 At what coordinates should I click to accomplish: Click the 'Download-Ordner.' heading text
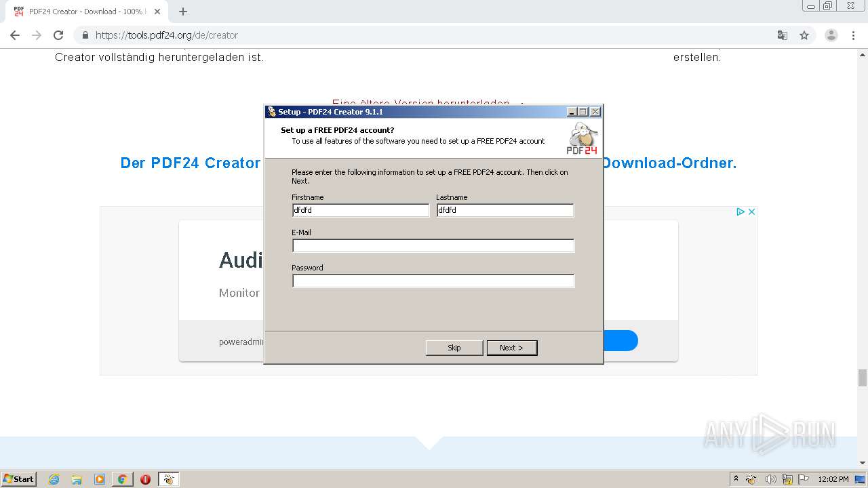click(669, 163)
